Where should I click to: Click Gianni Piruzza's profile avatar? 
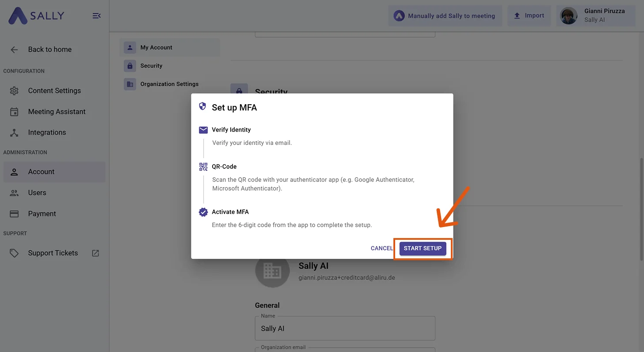[x=568, y=16]
